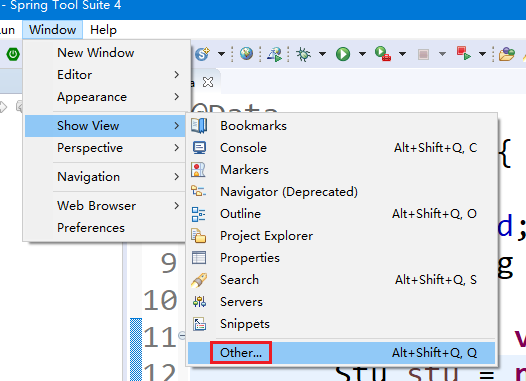Click the New Spring Starter icon

(203, 54)
